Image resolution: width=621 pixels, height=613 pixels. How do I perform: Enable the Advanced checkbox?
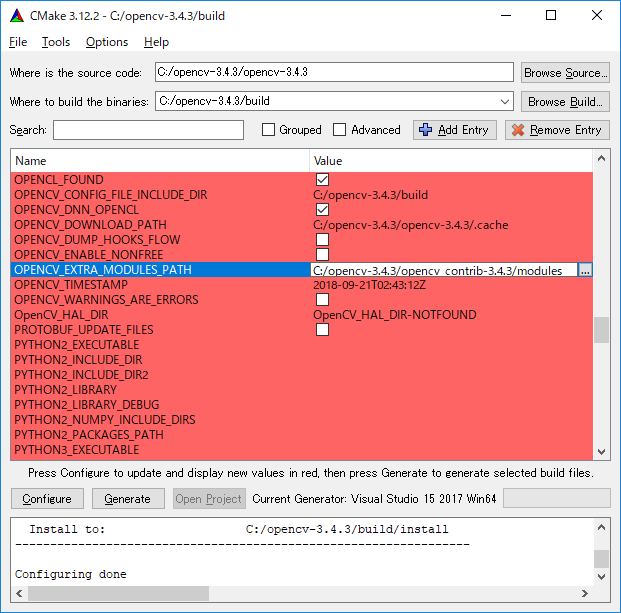click(x=339, y=129)
